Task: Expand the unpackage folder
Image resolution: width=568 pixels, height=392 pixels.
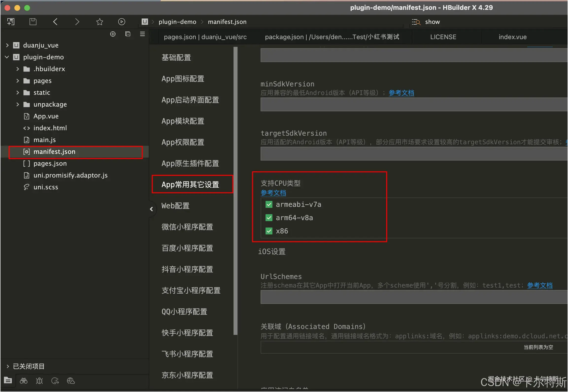Action: tap(17, 104)
